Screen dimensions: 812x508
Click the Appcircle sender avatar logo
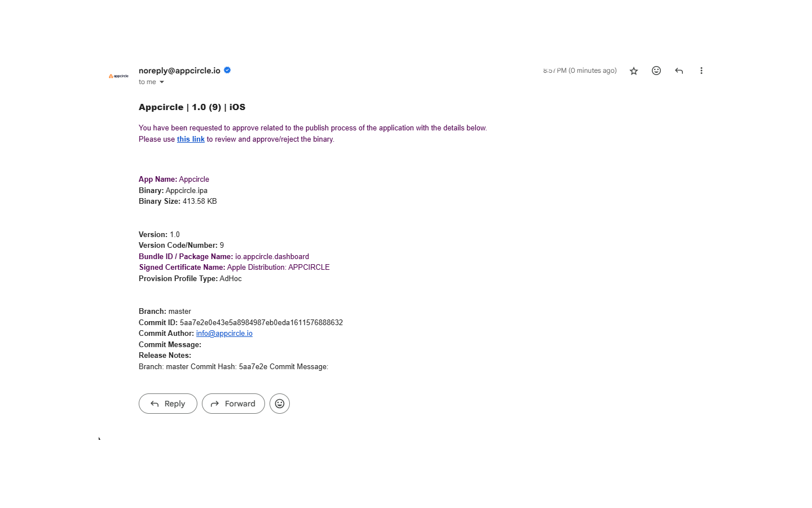tap(119, 76)
